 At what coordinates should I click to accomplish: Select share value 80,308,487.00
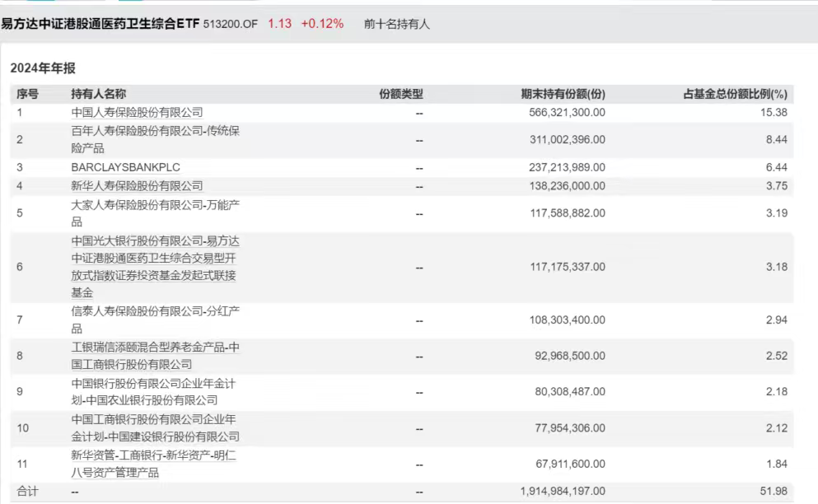[570, 391]
